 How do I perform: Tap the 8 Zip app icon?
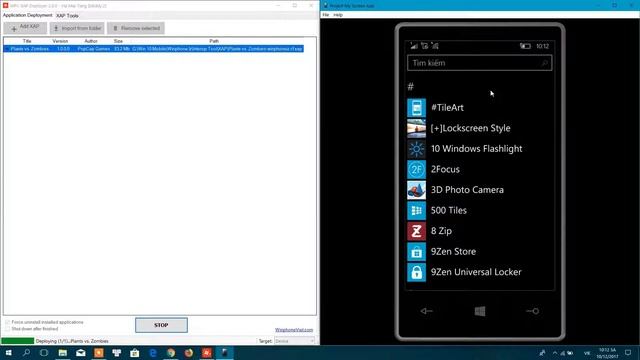coord(416,231)
